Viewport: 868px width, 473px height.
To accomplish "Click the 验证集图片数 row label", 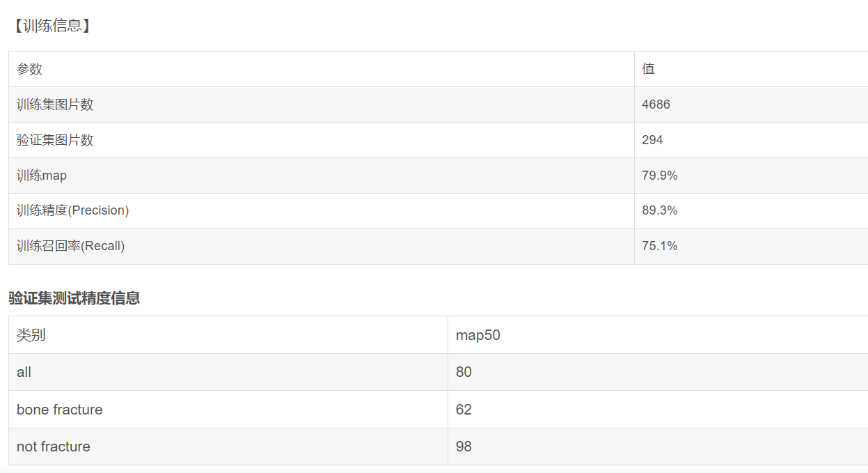I will point(55,140).
